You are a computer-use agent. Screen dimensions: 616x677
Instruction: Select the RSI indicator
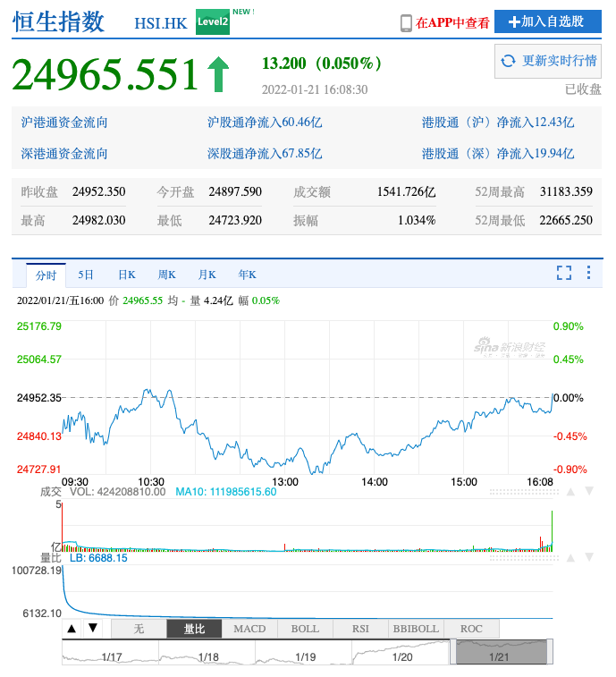[360, 629]
